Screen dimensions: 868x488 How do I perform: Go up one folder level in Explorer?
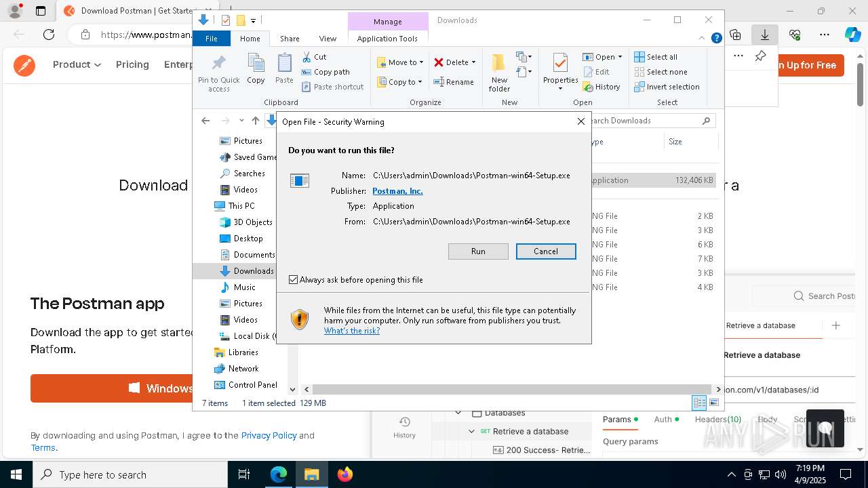(x=255, y=121)
